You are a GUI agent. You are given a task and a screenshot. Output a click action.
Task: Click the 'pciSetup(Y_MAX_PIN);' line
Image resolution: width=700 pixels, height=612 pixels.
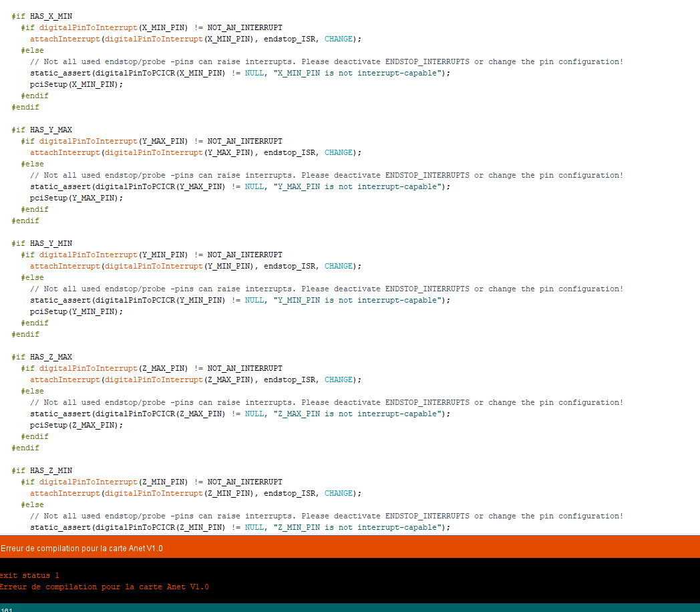pos(76,198)
